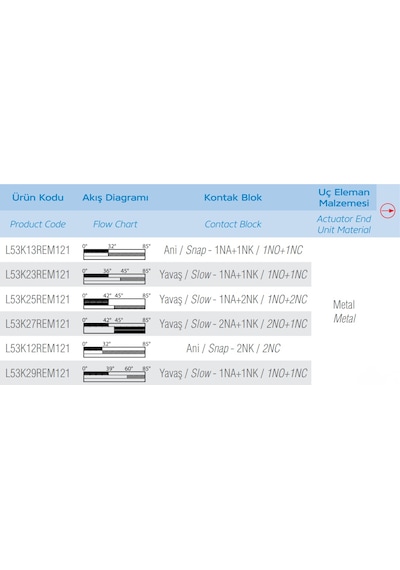This screenshot has height=570, width=400.
Task: Click the Ürün Kodu column header
Action: click(x=37, y=197)
